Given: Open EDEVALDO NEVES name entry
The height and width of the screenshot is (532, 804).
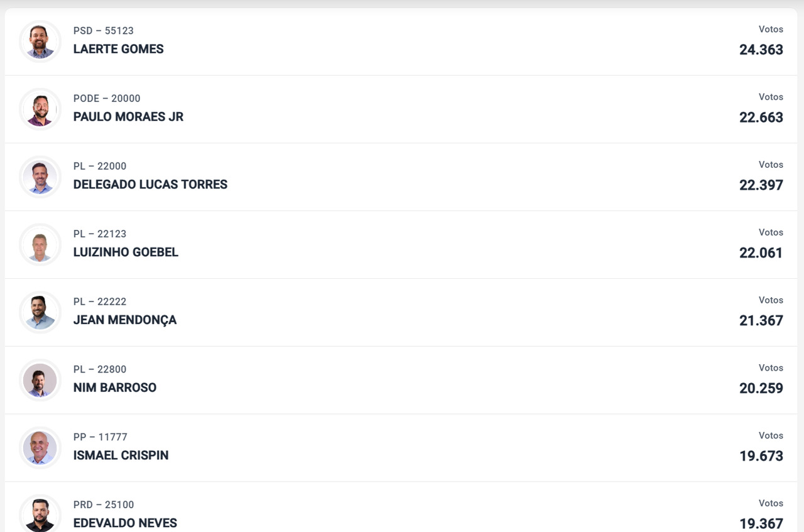Looking at the screenshot, I should click(x=125, y=523).
